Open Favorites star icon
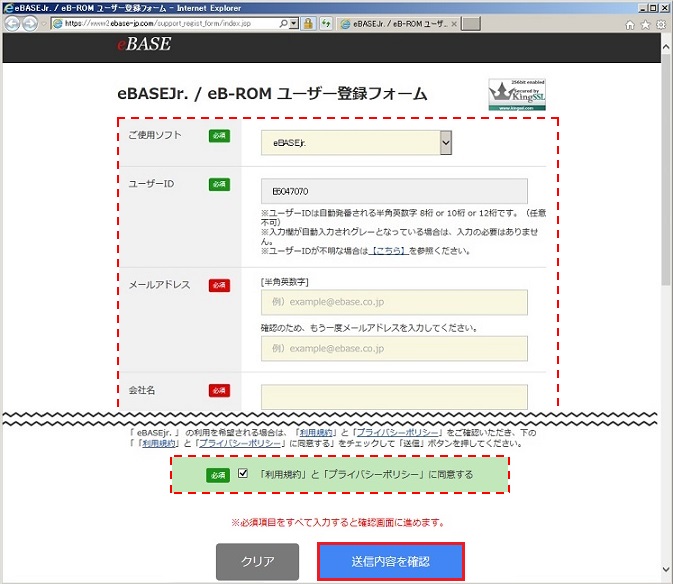The image size is (673, 584). 646,25
